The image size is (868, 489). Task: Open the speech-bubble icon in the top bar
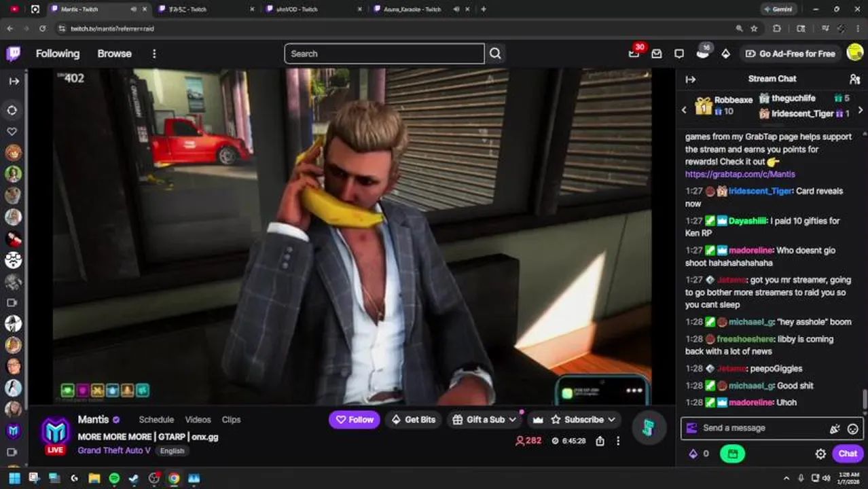(x=679, y=54)
